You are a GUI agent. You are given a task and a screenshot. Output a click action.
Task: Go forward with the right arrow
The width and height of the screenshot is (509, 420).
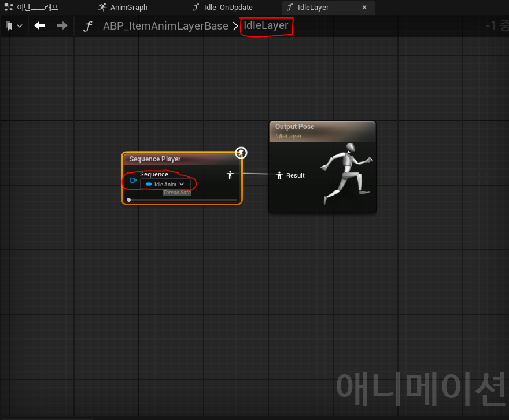[x=62, y=25]
